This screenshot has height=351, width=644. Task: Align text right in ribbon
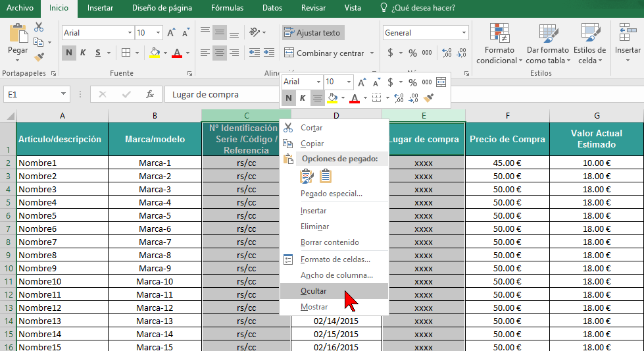point(234,53)
